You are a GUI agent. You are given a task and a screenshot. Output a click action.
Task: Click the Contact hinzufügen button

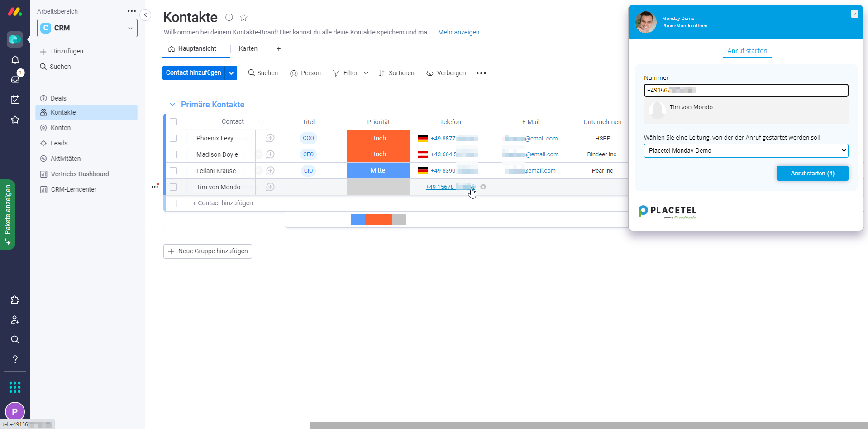(194, 73)
